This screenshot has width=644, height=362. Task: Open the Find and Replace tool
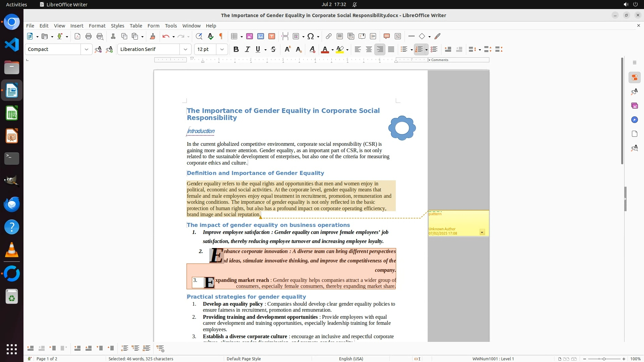[199, 37]
